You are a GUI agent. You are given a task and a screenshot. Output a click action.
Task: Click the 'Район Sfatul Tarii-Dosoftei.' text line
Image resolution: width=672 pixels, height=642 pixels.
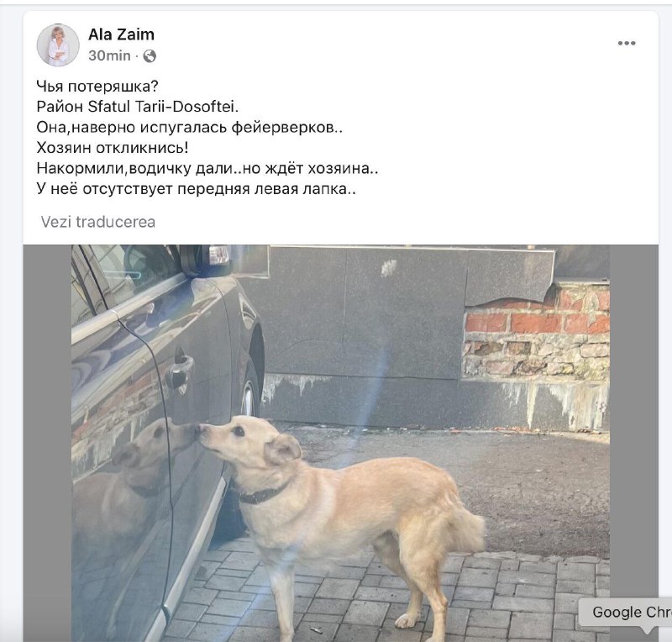tap(138, 107)
